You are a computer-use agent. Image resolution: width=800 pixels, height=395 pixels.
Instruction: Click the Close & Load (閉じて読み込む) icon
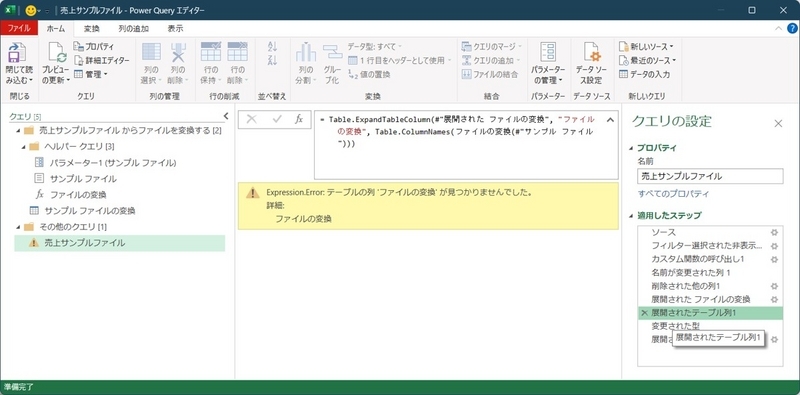point(18,53)
